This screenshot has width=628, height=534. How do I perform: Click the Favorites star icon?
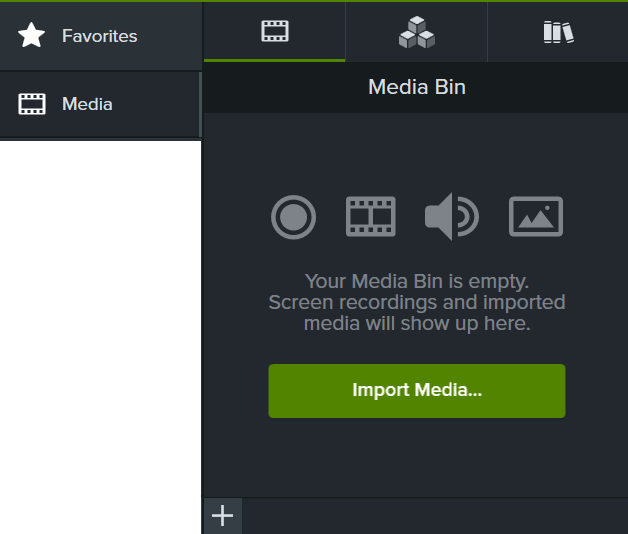click(32, 36)
